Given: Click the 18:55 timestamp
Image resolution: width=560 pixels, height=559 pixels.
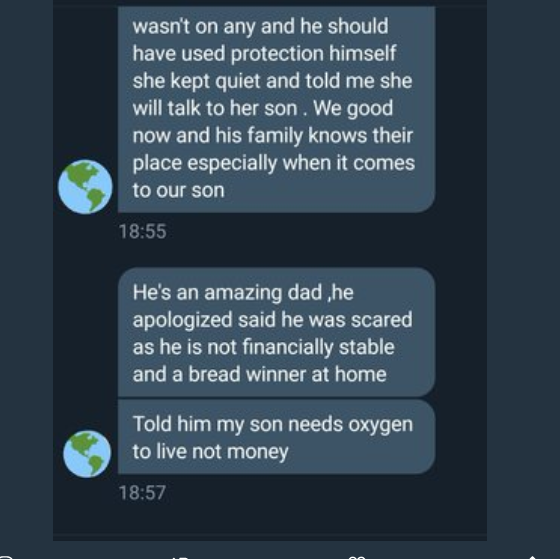Looking at the screenshot, I should click(142, 231).
